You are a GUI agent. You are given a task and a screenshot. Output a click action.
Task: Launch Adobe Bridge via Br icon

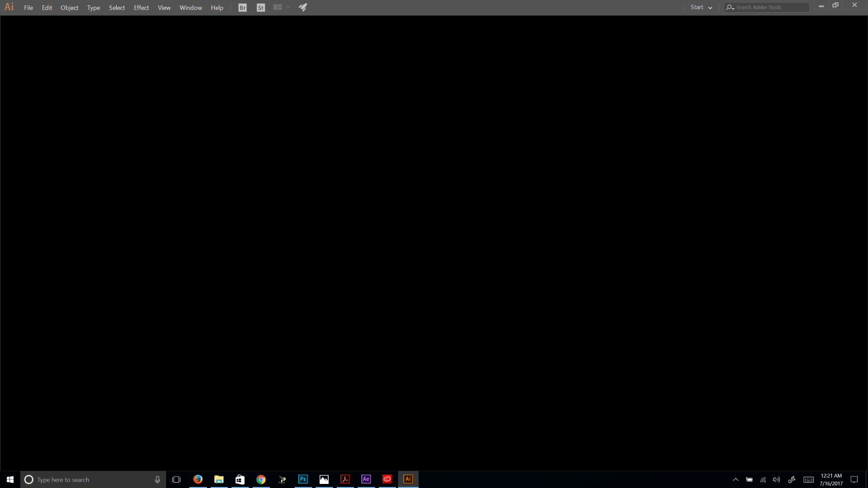tap(243, 8)
